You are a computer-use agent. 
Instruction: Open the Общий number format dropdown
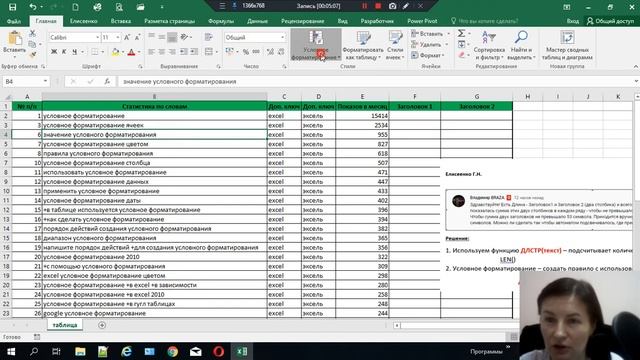(282, 38)
